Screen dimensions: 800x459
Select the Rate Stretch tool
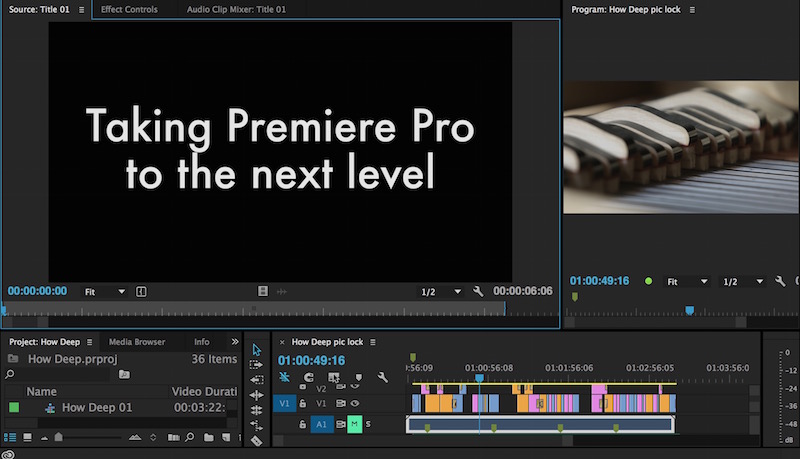click(x=256, y=424)
